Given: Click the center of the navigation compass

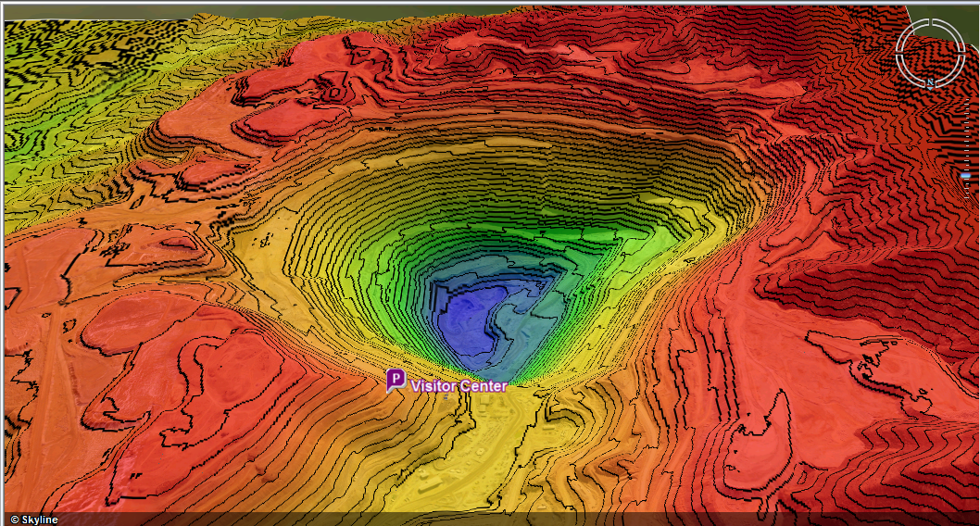Looking at the screenshot, I should [929, 52].
